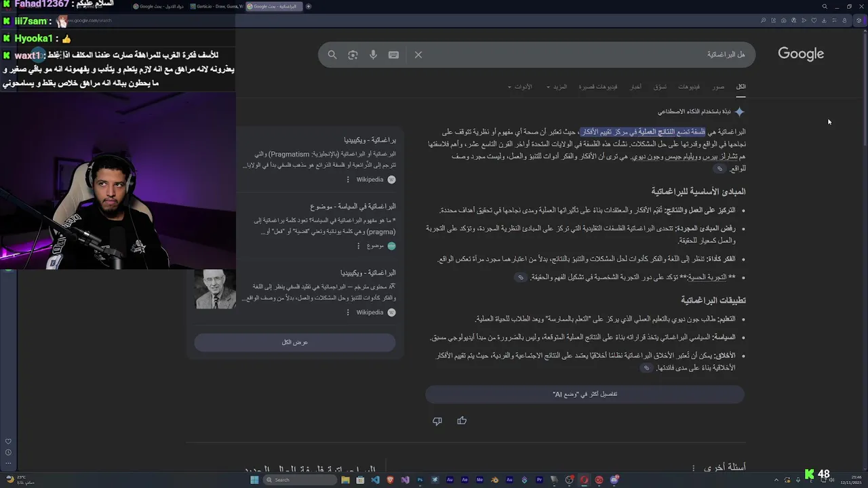This screenshot has width=868, height=488.
Task: Switch to Garticio browser tab
Action: pyautogui.click(x=217, y=7)
